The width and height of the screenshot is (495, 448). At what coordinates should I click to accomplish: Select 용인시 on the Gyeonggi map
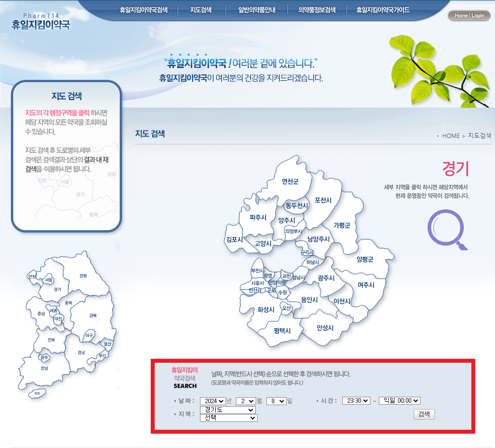pos(309,300)
